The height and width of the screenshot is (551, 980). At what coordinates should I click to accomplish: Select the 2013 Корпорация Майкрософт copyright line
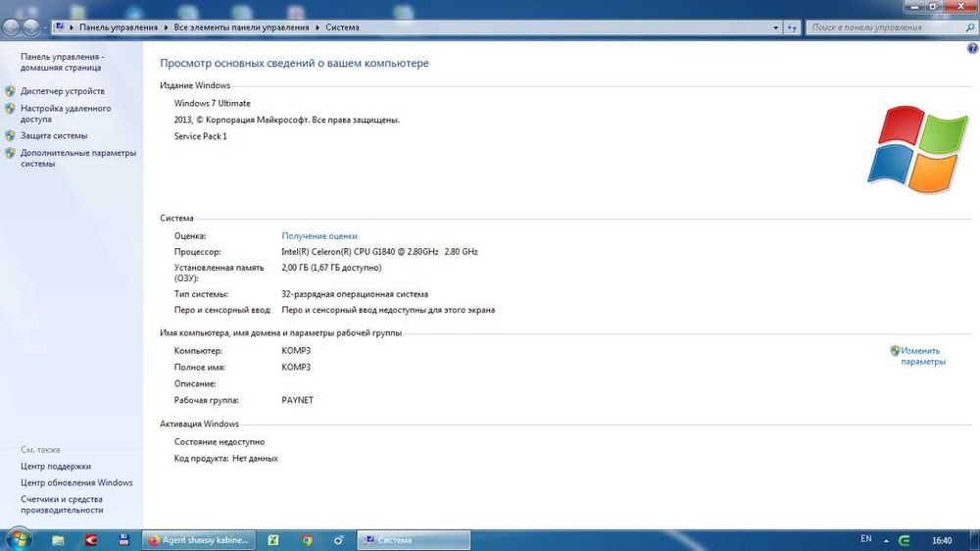[x=286, y=120]
